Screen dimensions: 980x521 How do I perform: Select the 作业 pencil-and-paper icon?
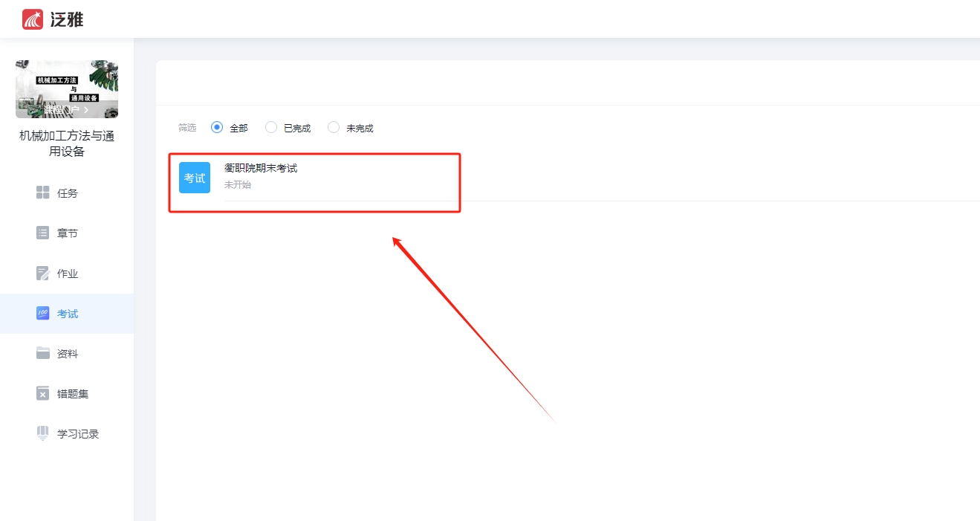pos(43,274)
